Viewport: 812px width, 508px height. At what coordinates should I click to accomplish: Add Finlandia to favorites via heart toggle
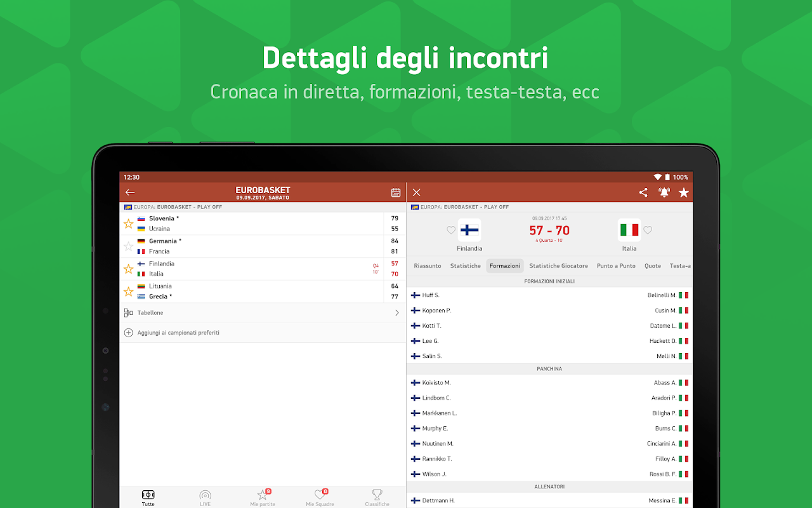[x=450, y=231]
